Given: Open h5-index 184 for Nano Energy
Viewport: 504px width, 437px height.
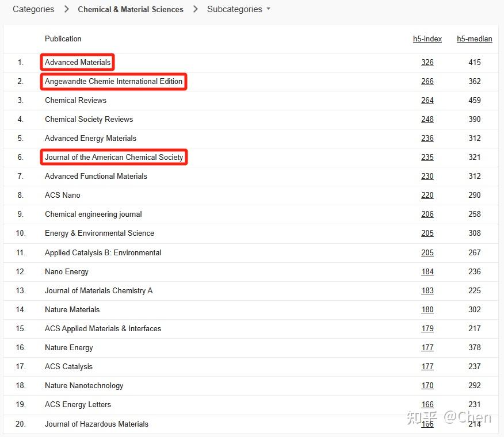Looking at the screenshot, I should (427, 271).
